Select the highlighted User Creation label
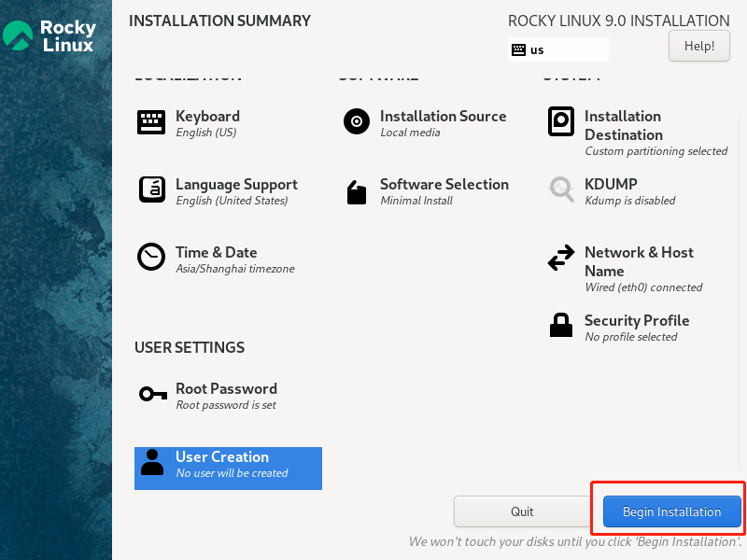Screen dimensions: 747x560 click(x=222, y=456)
